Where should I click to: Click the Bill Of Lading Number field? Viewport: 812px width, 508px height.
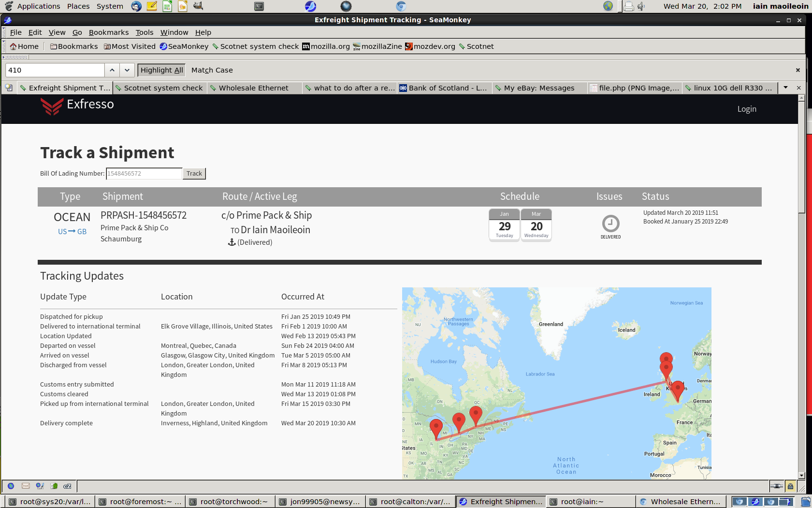pyautogui.click(x=144, y=174)
